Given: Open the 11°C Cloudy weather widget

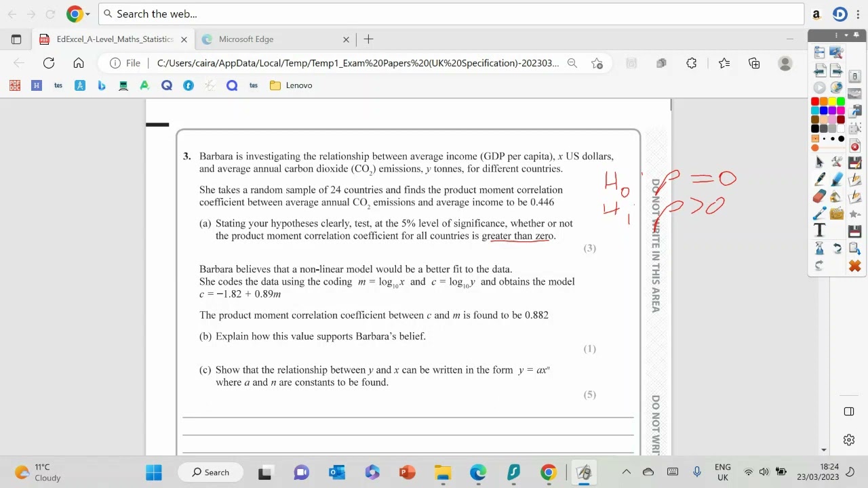Looking at the screenshot, I should (x=39, y=472).
